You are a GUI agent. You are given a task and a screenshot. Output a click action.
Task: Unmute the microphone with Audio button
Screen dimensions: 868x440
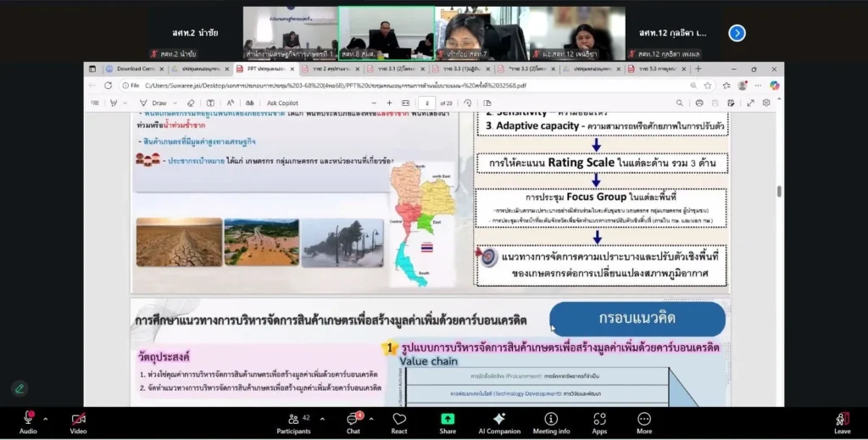tap(28, 420)
